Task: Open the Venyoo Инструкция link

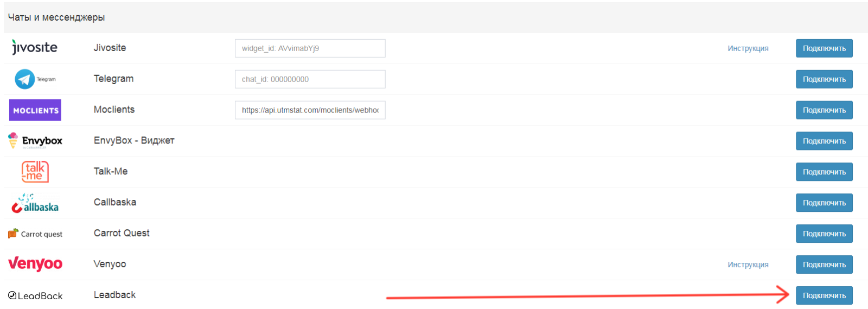Action: pos(748,264)
